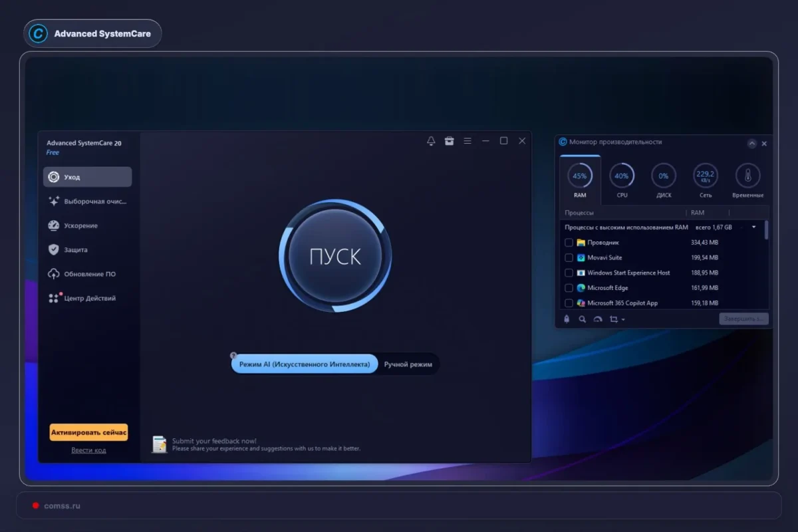Click the Ввести код link
This screenshot has width=798, height=532.
coord(88,450)
